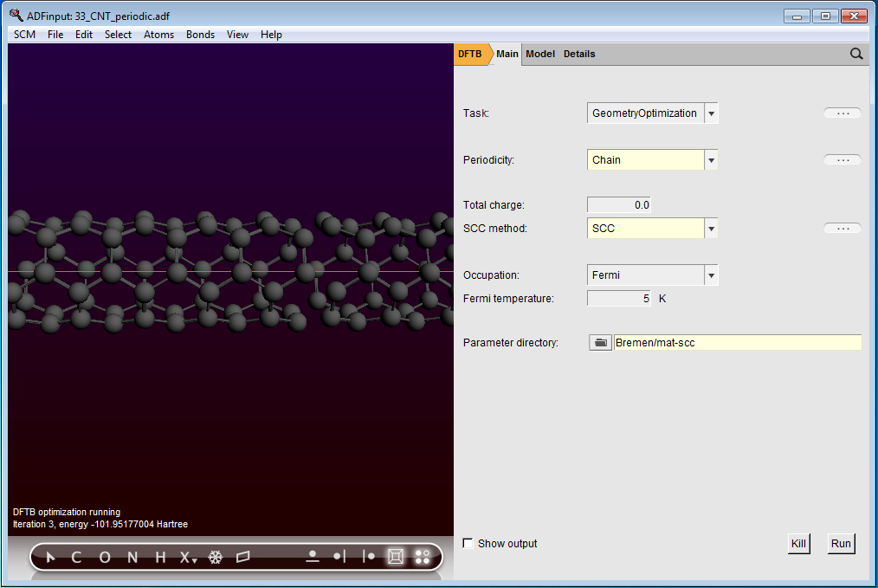
Task: Click the ADFinput app icon in title bar
Action: (16, 15)
